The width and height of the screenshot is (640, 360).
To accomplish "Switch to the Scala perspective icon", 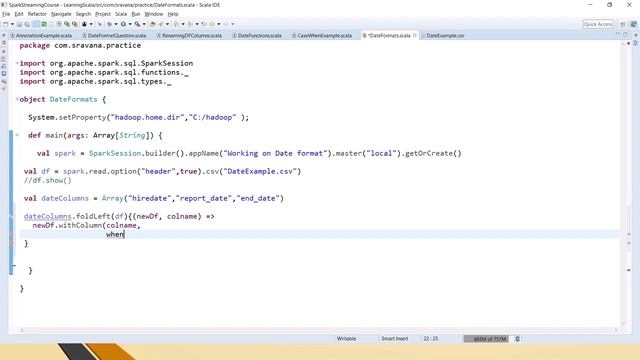I will 634,24.
